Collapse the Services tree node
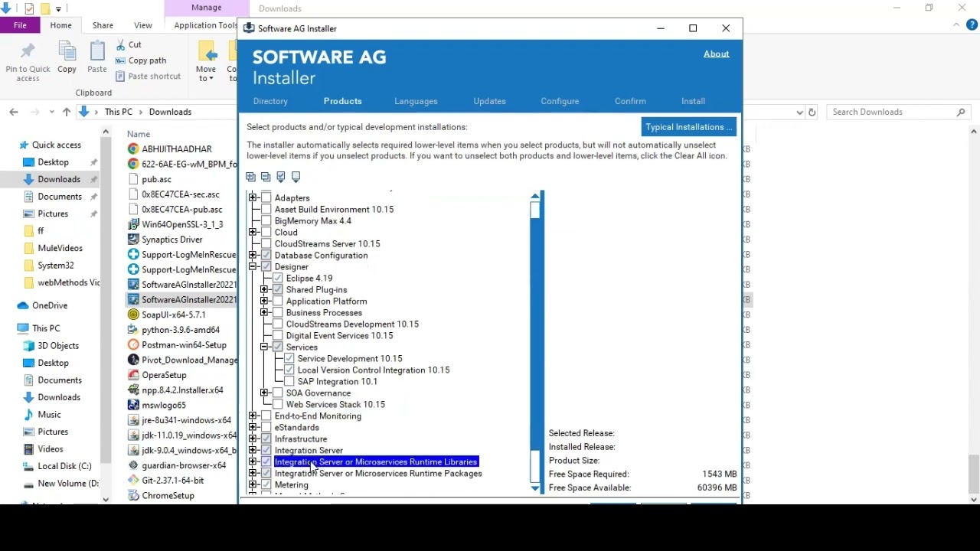Viewport: 980px width, 551px height. click(x=264, y=347)
